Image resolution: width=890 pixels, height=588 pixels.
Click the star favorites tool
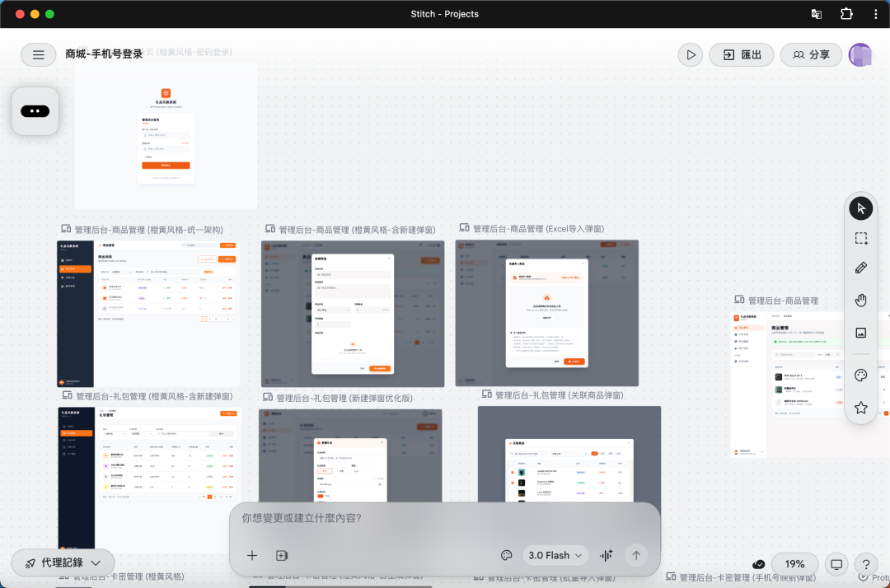(860, 407)
